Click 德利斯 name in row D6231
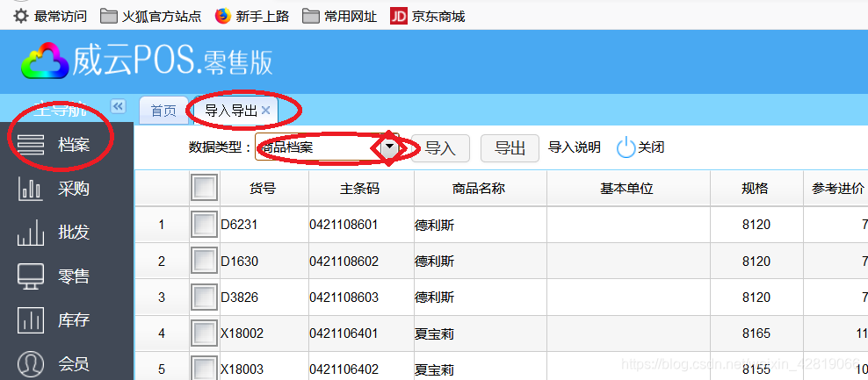The height and width of the screenshot is (380, 868). coord(434,226)
